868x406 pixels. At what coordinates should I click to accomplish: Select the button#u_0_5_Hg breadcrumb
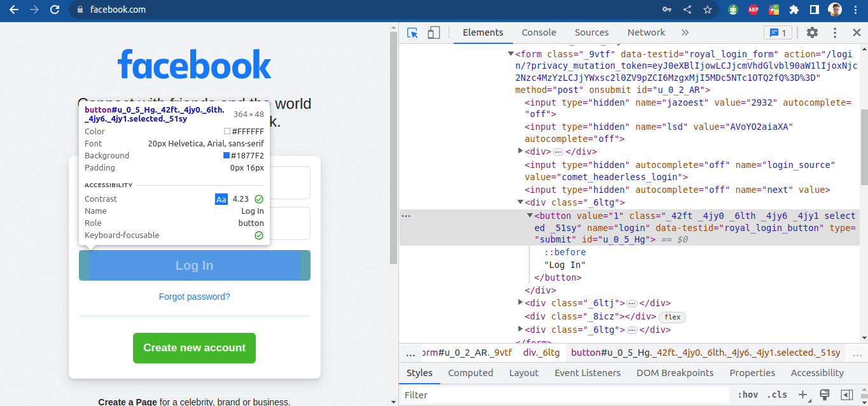tap(706, 353)
